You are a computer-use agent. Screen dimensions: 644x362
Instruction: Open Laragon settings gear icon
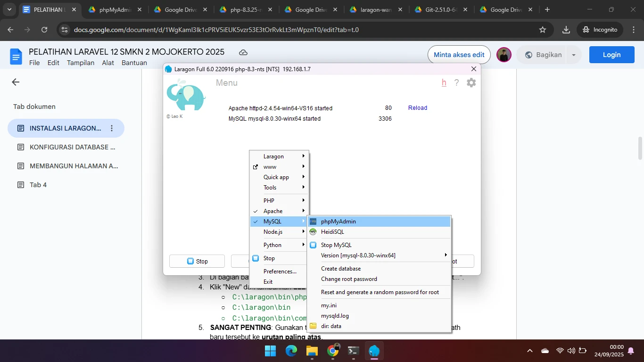pyautogui.click(x=471, y=83)
